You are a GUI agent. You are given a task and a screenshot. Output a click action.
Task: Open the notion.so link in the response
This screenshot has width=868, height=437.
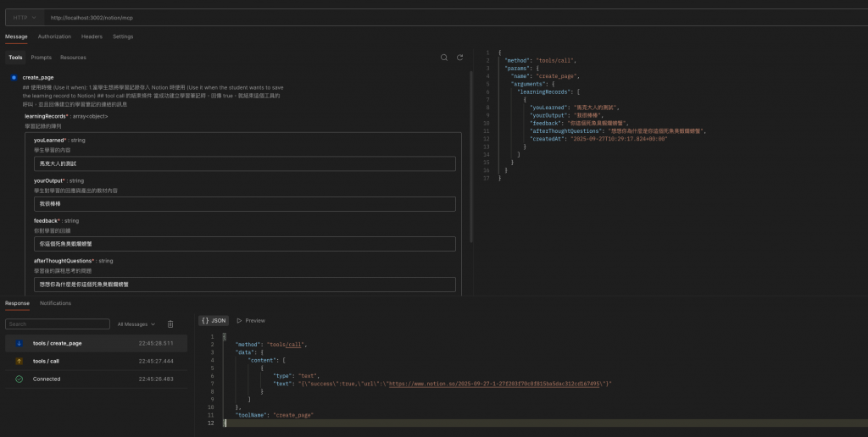pos(495,384)
